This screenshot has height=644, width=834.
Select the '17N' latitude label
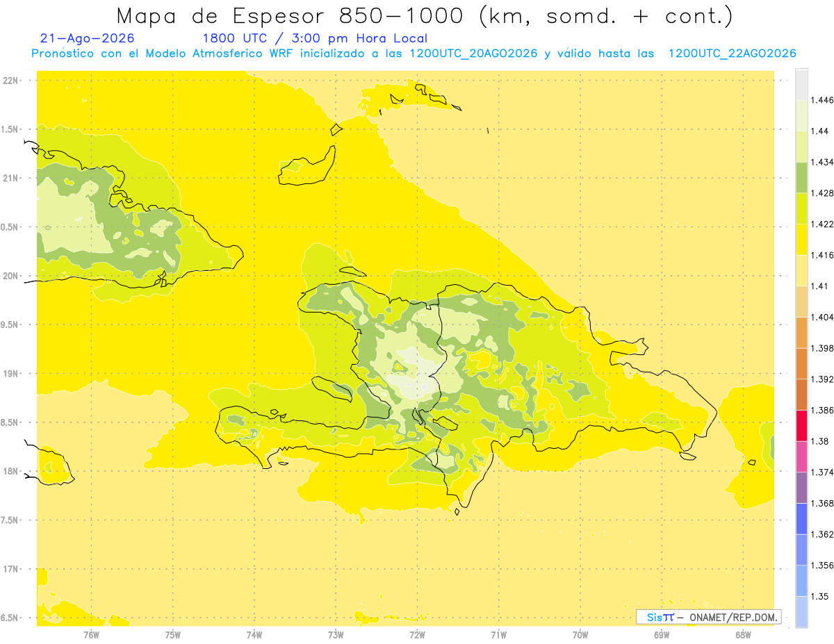[12, 570]
